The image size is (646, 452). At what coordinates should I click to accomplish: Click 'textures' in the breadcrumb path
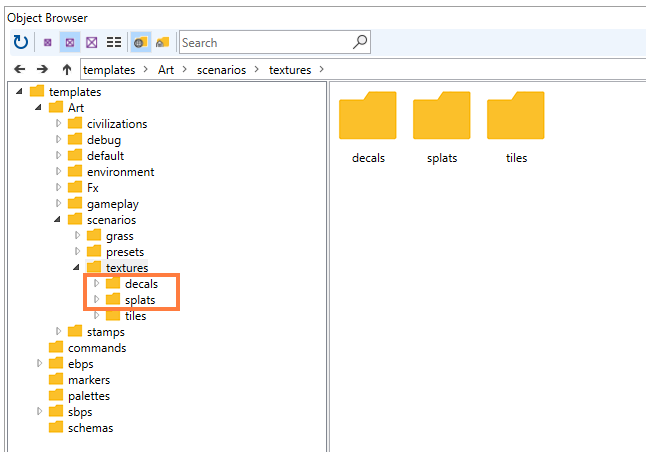pos(290,70)
